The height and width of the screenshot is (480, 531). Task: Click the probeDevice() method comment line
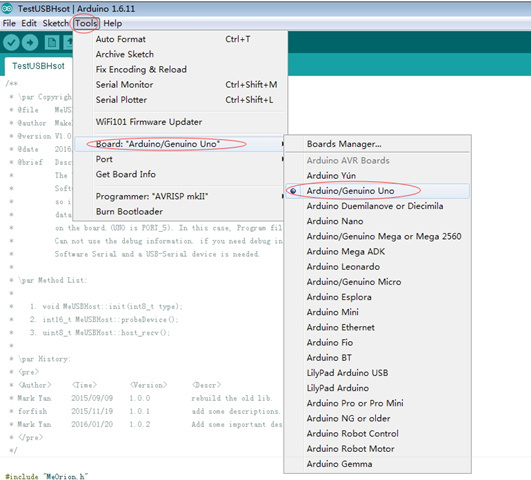94,319
